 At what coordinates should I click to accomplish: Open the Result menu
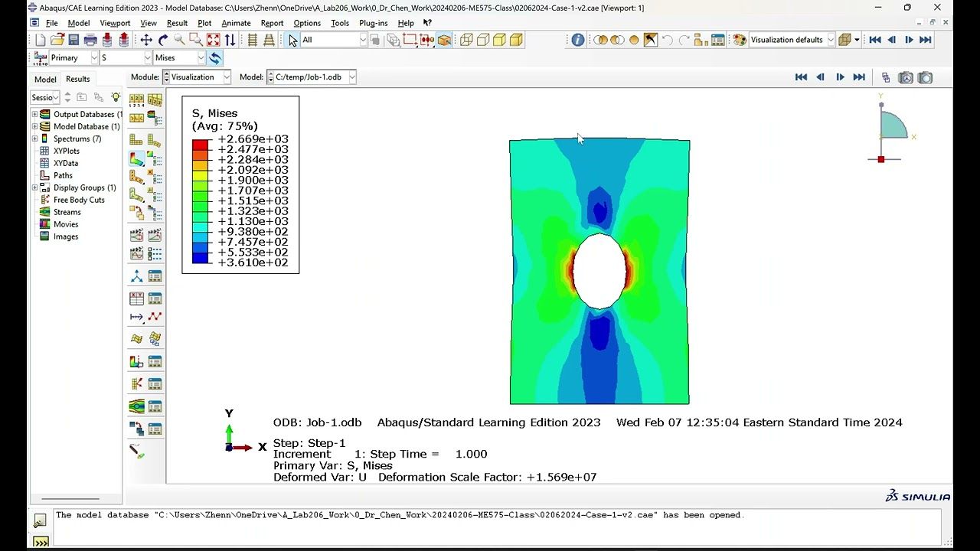point(177,23)
